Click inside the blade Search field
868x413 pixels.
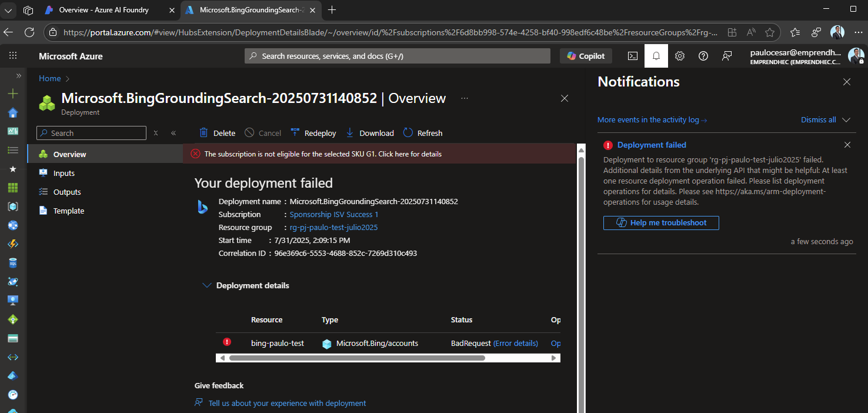pos(91,133)
